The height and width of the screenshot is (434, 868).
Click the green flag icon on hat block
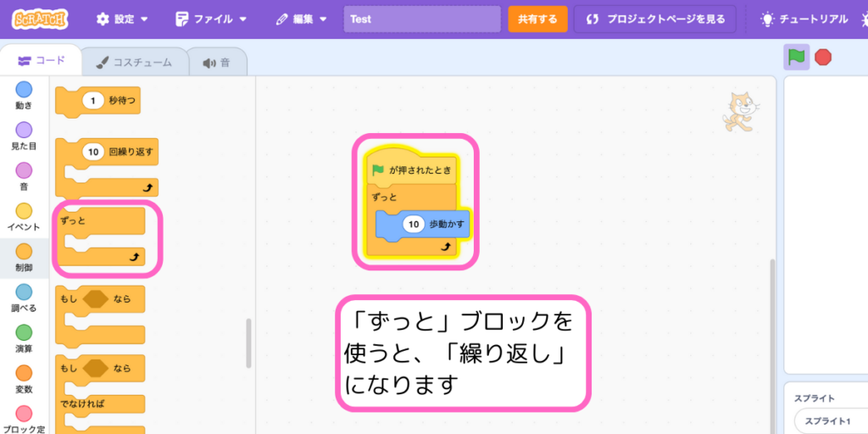coord(378,170)
